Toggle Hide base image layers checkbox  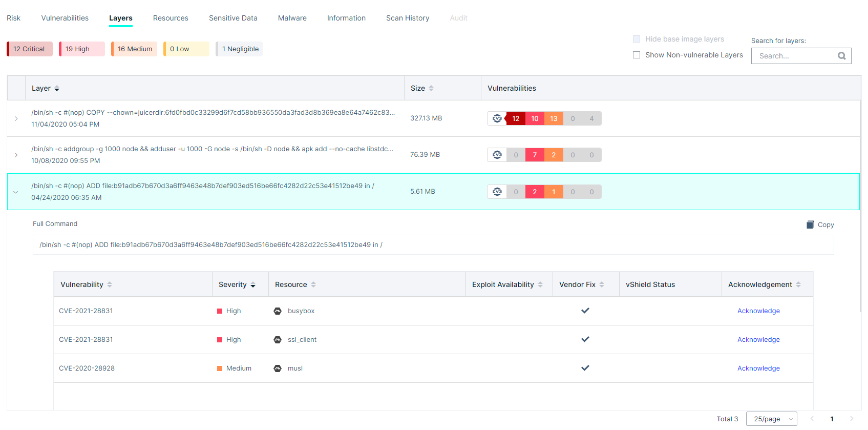tap(637, 39)
